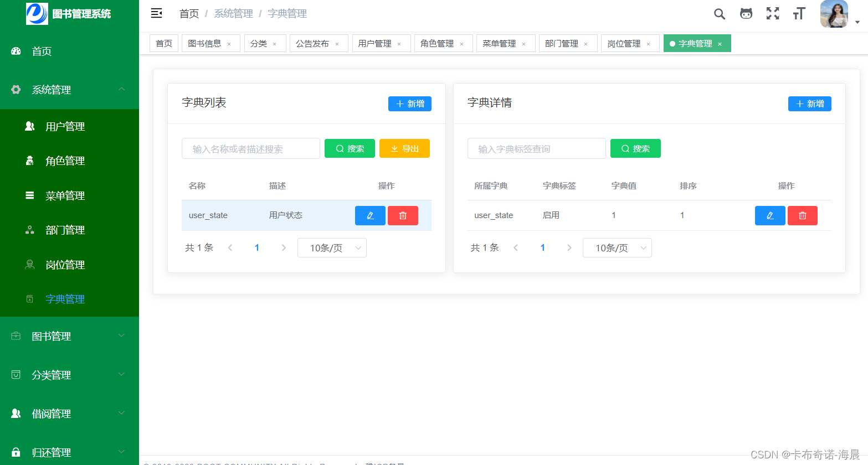
Task: Expand the 图书管理 sidebar menu
Action: tap(69, 335)
